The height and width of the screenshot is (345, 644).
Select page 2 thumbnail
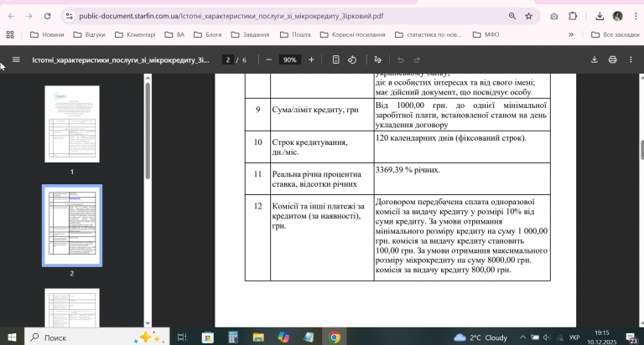72,225
